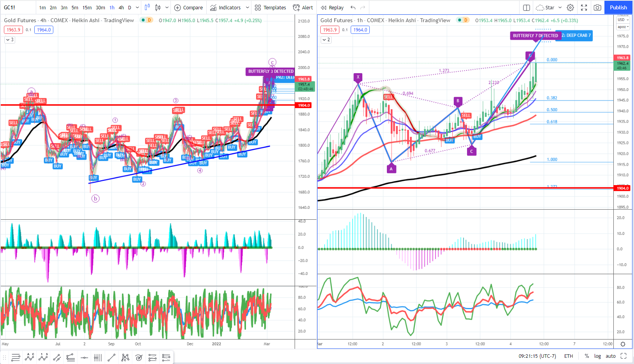Select the Fib channel drawing tool
The image size is (634, 364).
pos(153,357)
